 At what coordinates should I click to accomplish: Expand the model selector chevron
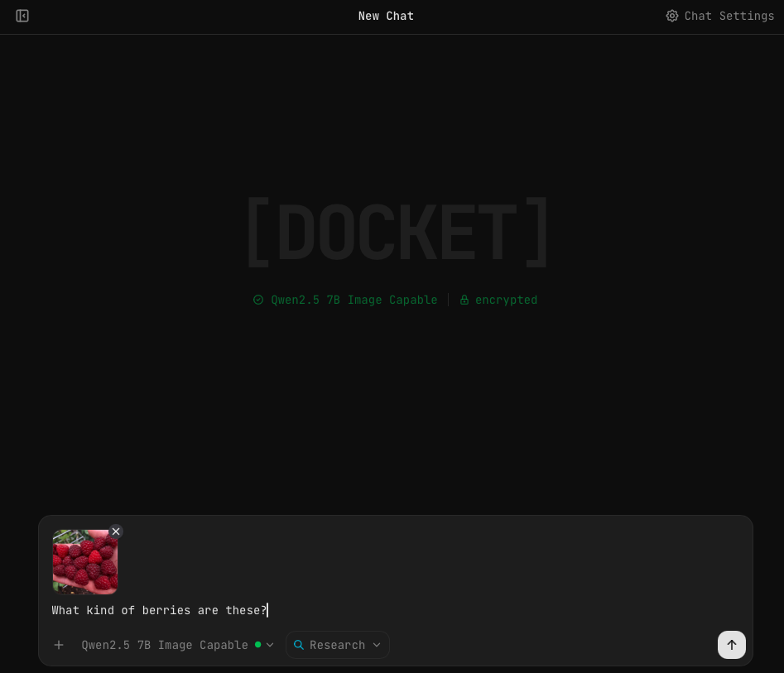point(269,645)
